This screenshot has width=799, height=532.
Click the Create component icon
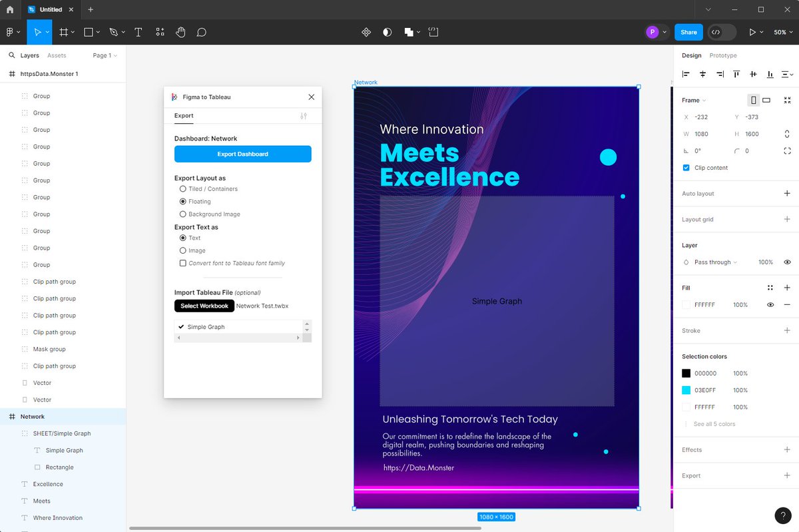click(366, 32)
